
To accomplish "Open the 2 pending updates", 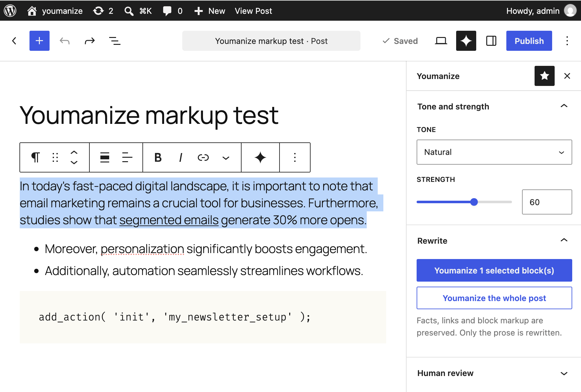I will 103,11.
